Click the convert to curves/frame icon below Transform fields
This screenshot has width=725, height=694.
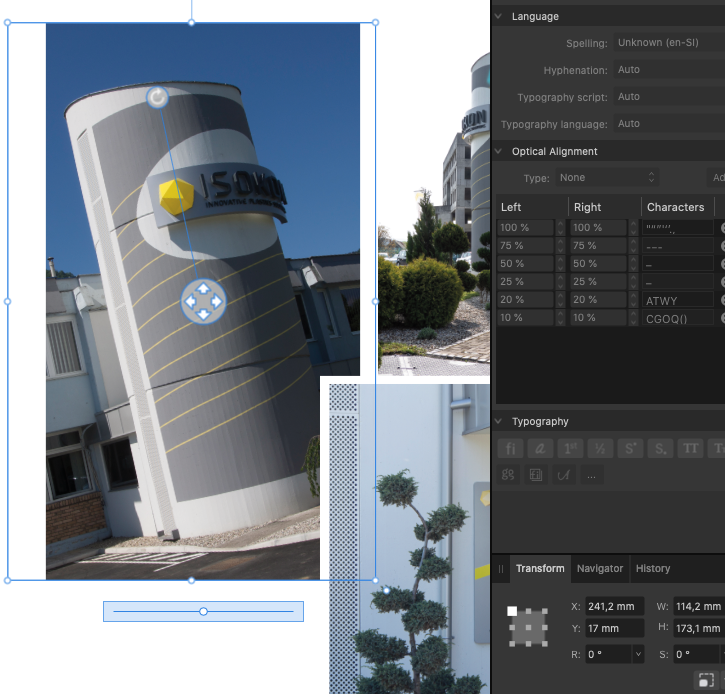click(x=706, y=681)
